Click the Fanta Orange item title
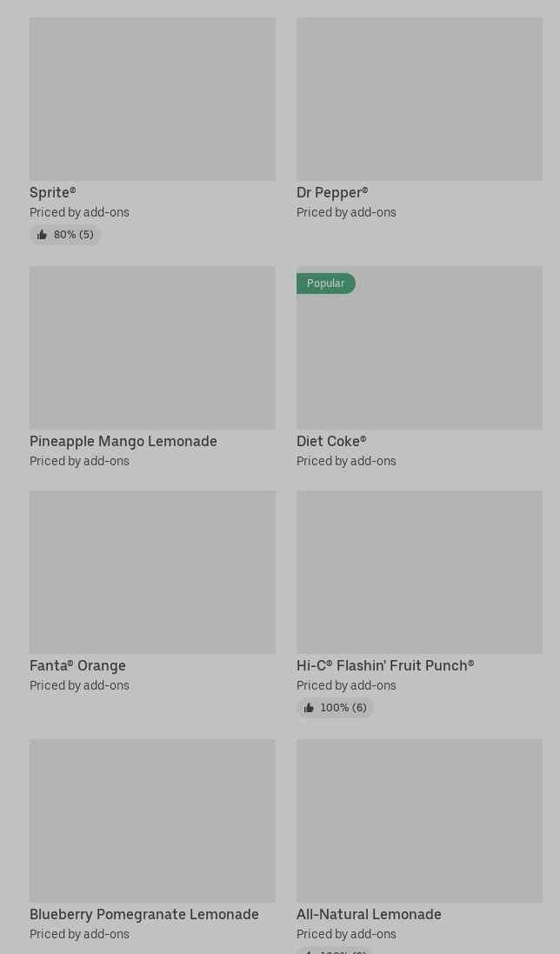Image resolution: width=560 pixels, height=954 pixels. 77,665
